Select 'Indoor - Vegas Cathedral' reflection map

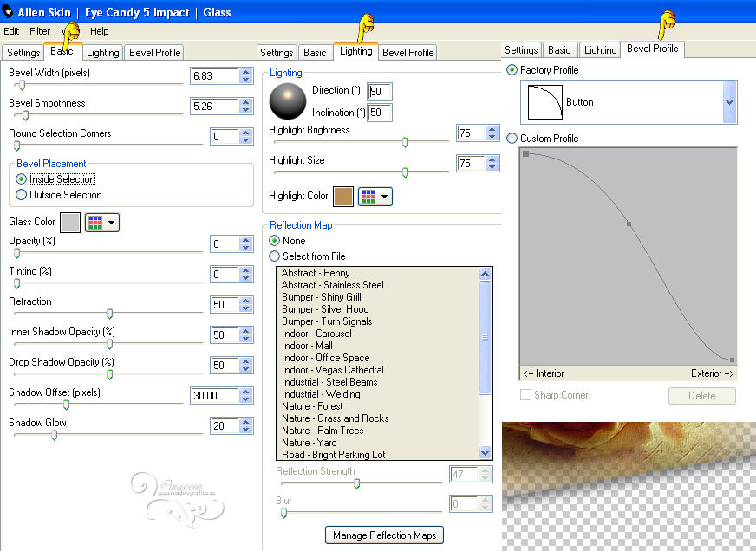[x=333, y=370]
